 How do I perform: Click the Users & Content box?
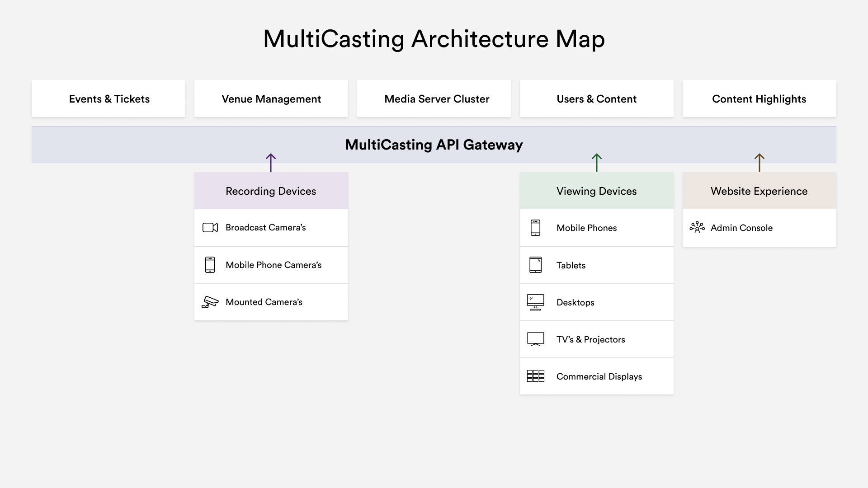tap(597, 99)
